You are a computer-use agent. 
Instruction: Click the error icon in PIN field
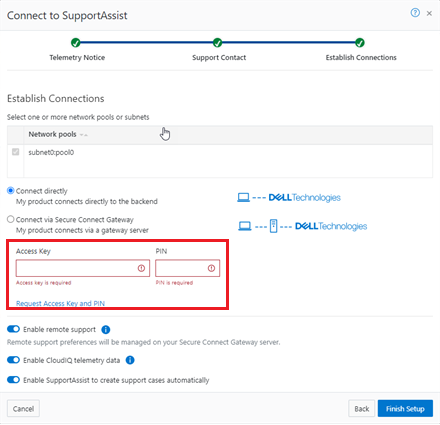(x=211, y=268)
